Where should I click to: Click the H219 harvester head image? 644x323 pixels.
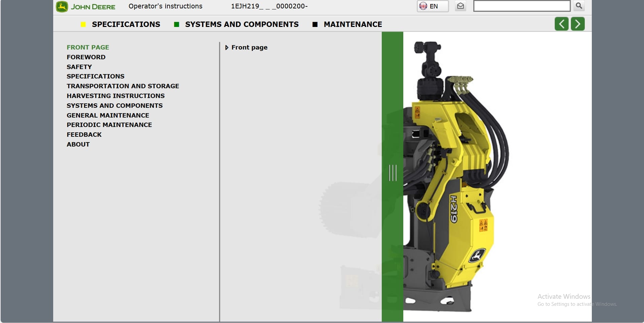pyautogui.click(x=456, y=177)
